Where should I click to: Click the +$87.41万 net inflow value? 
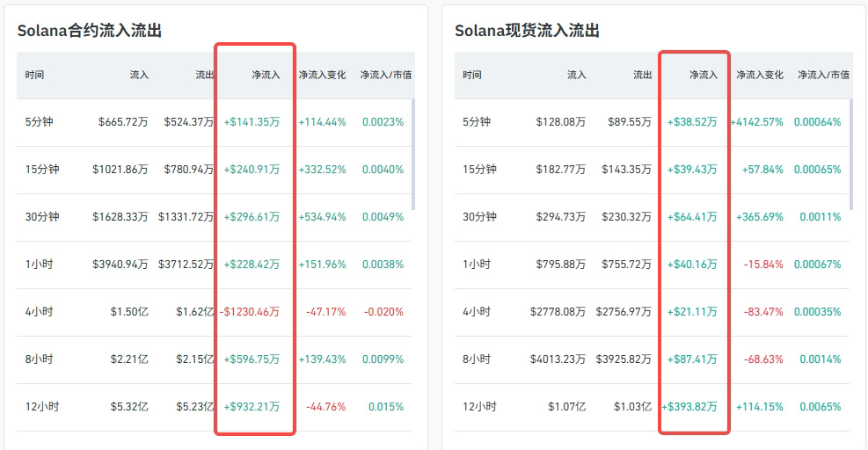pos(692,359)
